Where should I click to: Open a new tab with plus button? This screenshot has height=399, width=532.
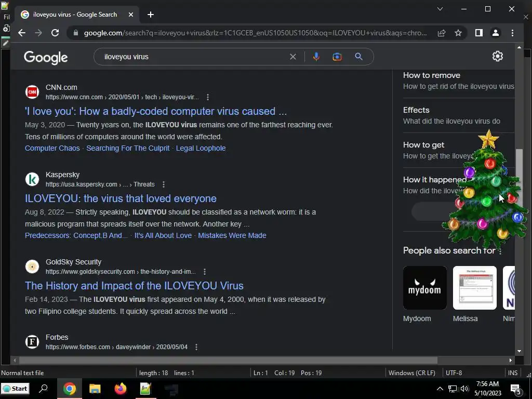tap(151, 15)
